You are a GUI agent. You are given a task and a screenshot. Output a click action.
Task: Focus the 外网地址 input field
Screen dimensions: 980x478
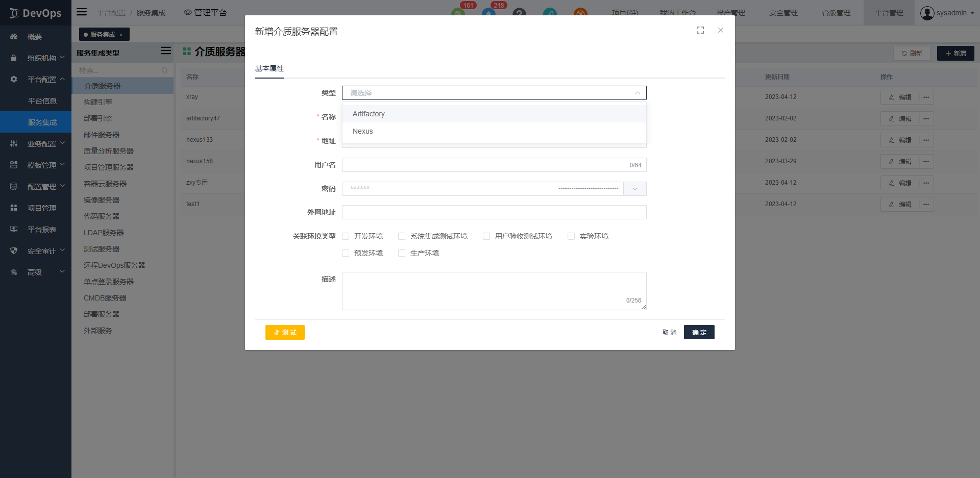pyautogui.click(x=494, y=212)
